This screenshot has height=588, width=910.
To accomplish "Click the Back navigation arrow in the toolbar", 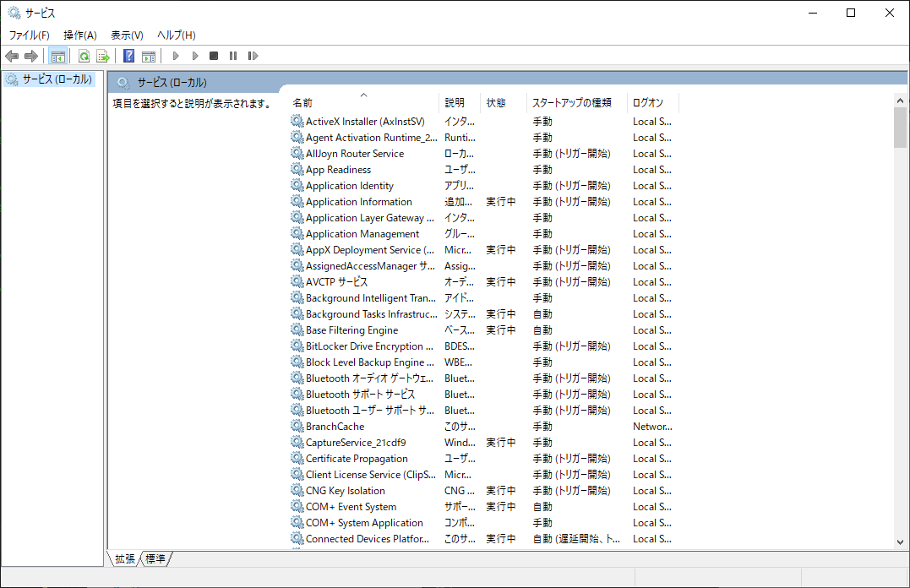I will 11,56.
